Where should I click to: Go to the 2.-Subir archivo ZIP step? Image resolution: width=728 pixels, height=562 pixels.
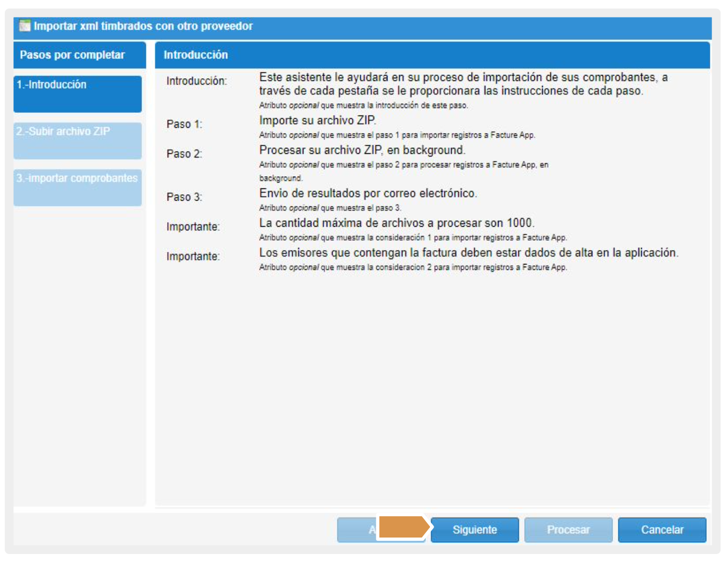(78, 140)
